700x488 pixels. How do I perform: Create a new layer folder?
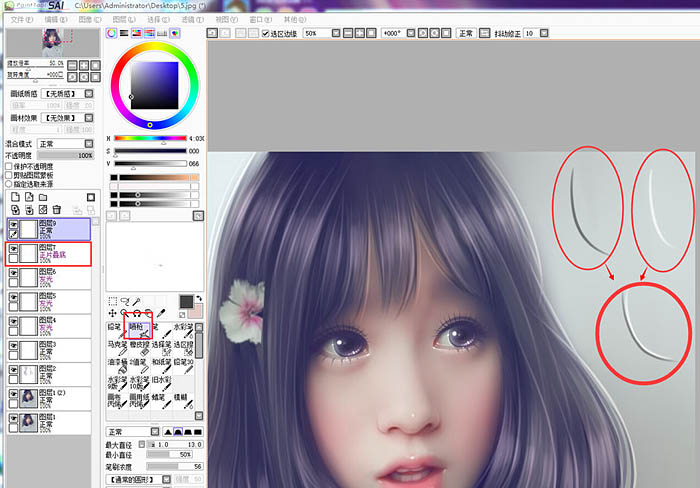43,197
